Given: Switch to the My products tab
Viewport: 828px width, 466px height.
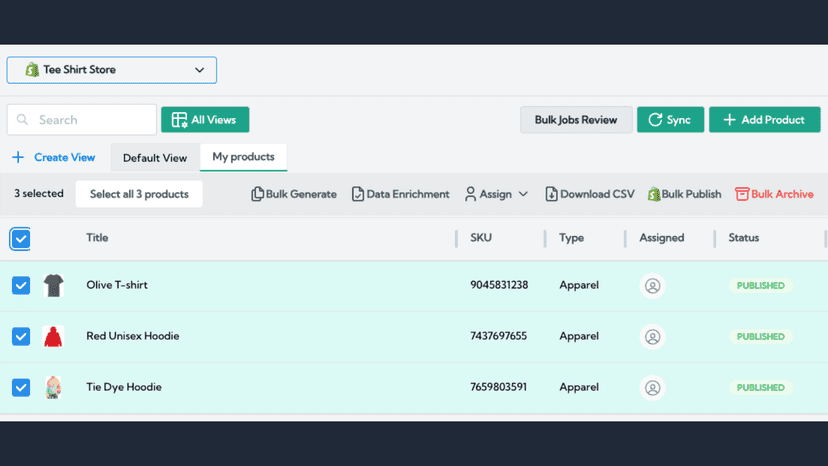Looking at the screenshot, I should coord(243,157).
